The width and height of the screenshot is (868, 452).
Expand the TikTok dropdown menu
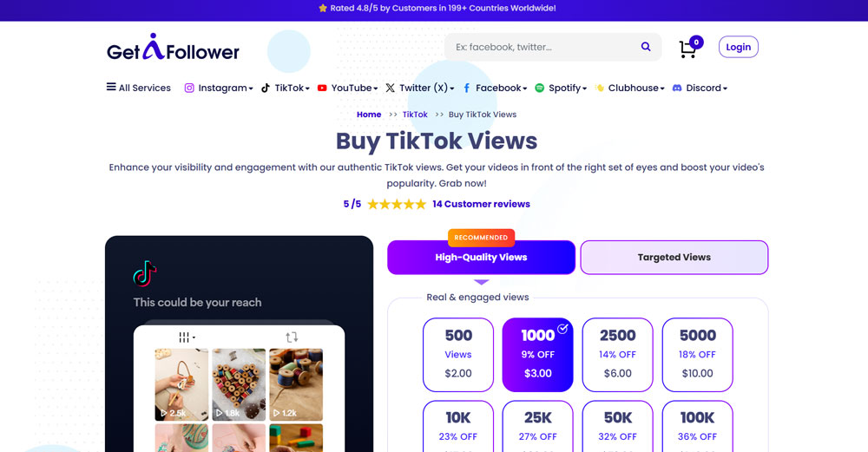[286, 88]
